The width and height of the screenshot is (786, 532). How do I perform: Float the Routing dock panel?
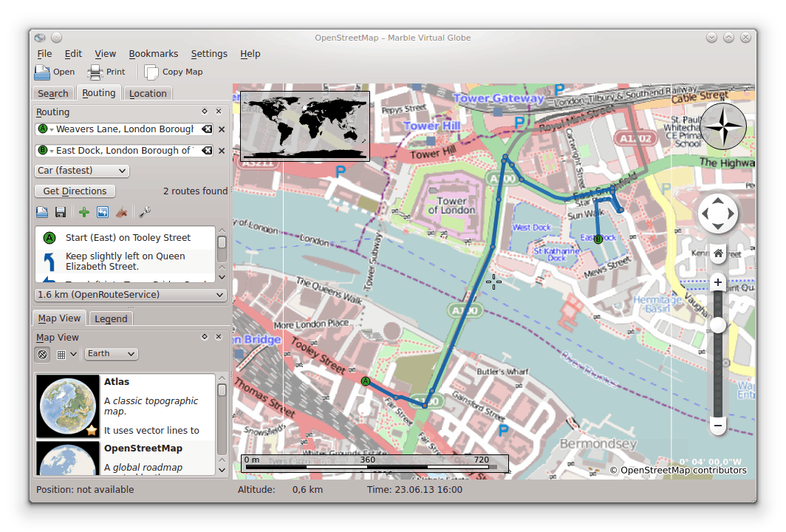pos(205,112)
